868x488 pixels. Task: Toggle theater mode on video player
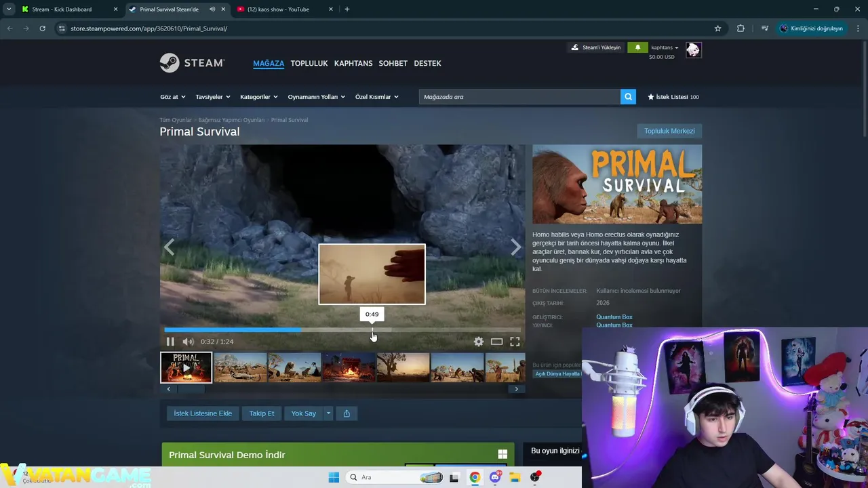pos(497,342)
